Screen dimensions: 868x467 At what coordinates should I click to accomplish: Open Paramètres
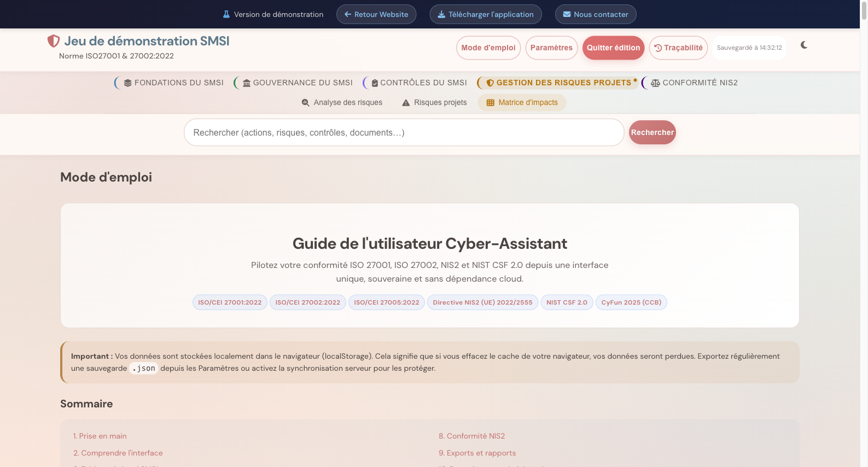551,48
